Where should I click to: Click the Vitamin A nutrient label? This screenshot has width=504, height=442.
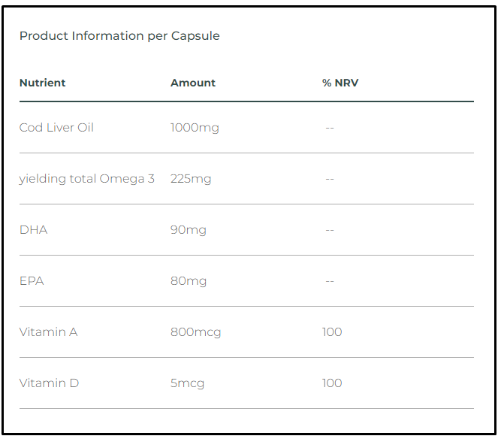point(49,332)
